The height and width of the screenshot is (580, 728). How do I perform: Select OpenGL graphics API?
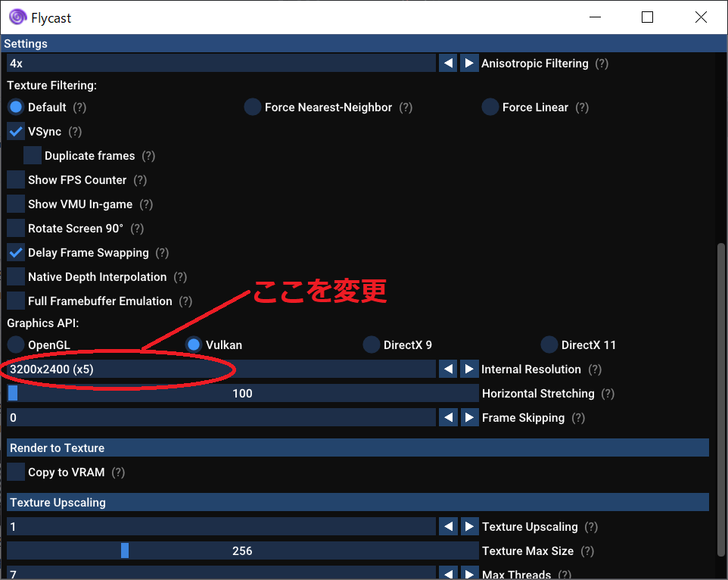[x=16, y=345]
